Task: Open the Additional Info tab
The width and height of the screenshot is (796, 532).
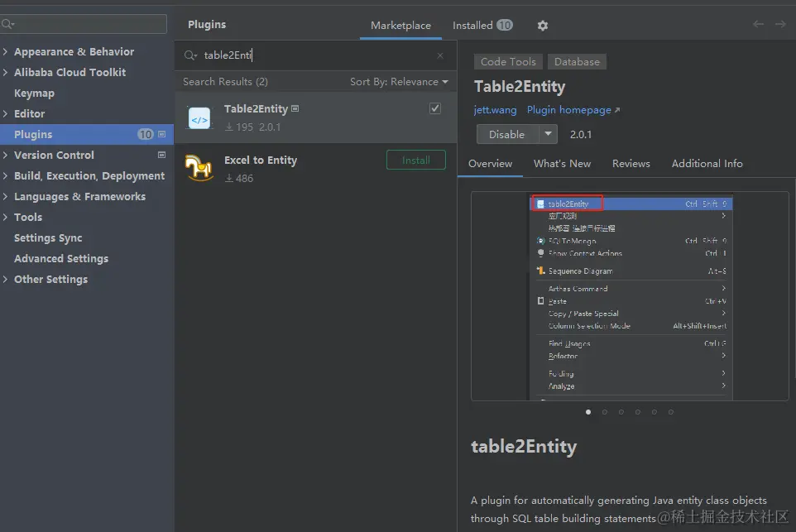Action: [x=707, y=164]
